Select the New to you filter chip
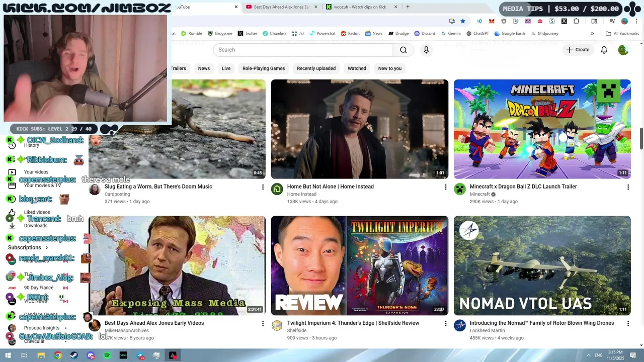The image size is (644, 362). tap(390, 68)
